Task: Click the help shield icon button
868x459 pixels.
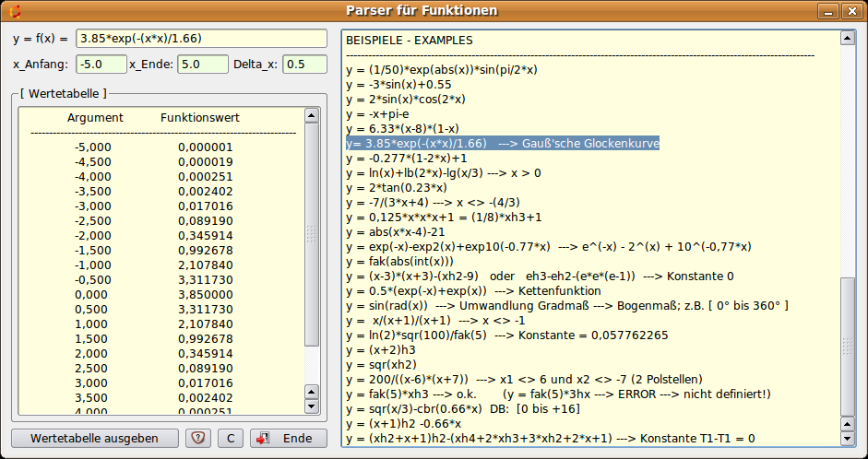Action: pos(199,439)
